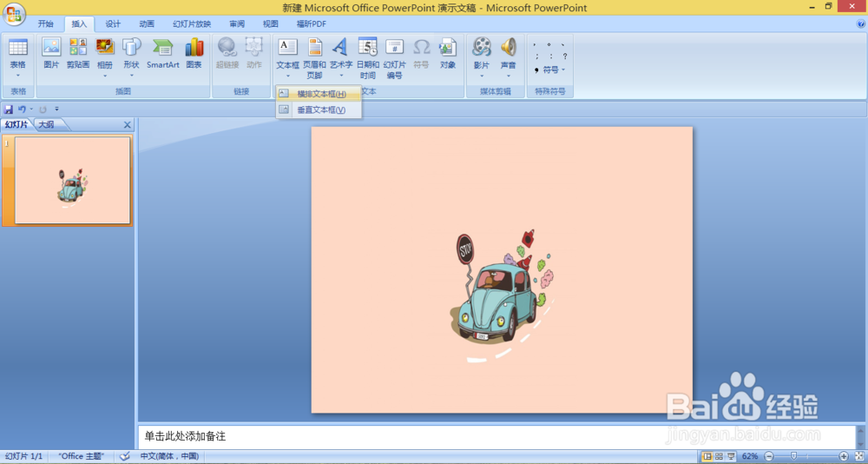
Task: Click the 62% zoom level button
Action: coord(750,456)
